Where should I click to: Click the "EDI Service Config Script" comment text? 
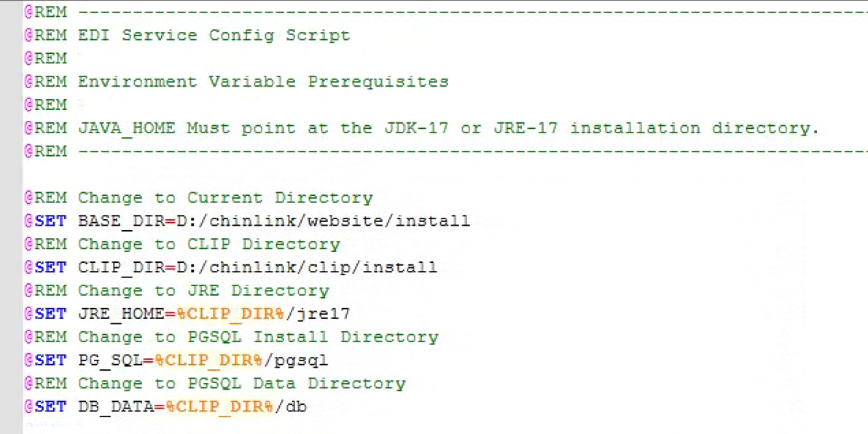click(x=214, y=35)
